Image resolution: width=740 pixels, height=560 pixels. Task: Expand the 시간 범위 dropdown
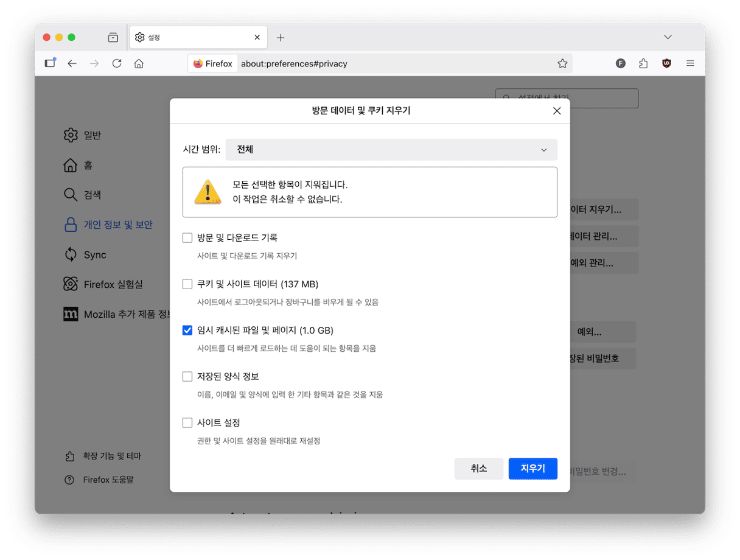(391, 150)
